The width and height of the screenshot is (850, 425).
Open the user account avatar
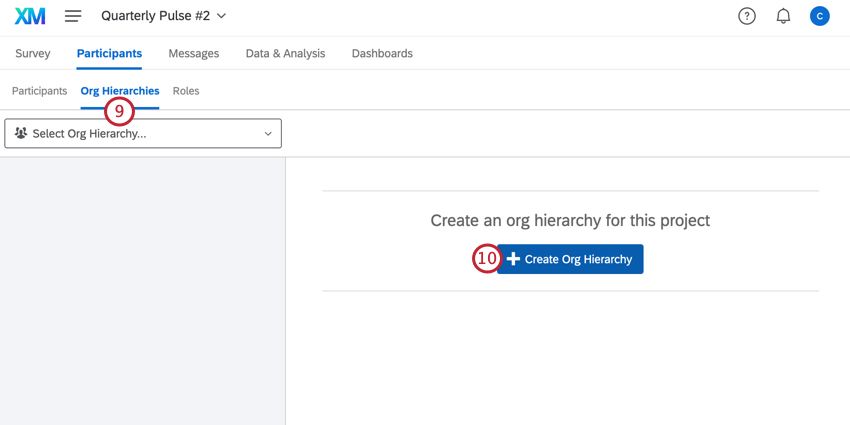[820, 16]
